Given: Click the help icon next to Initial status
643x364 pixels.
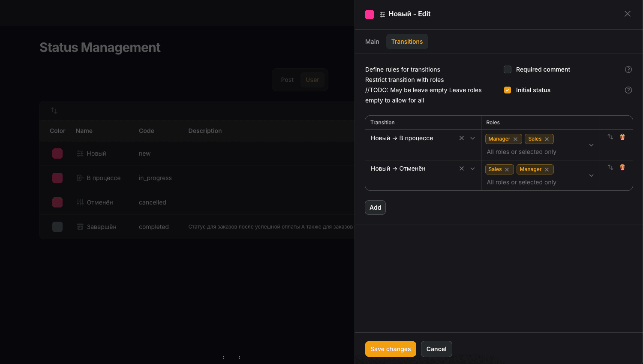Looking at the screenshot, I should pos(628,90).
